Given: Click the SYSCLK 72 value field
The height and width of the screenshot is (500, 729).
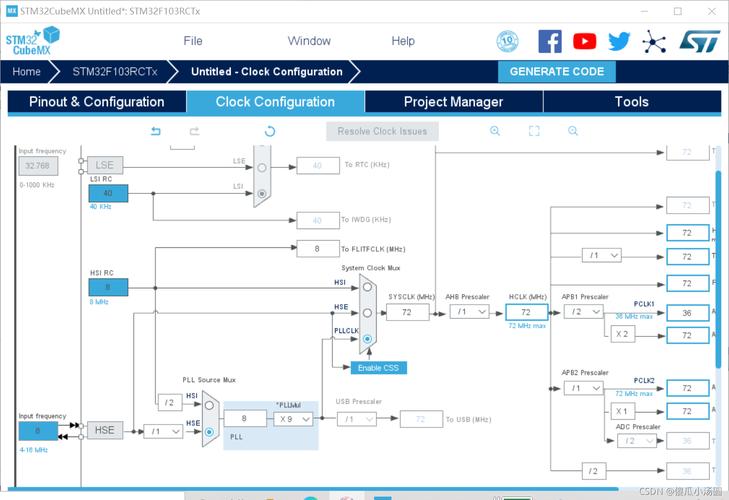Looking at the screenshot, I should [x=407, y=312].
